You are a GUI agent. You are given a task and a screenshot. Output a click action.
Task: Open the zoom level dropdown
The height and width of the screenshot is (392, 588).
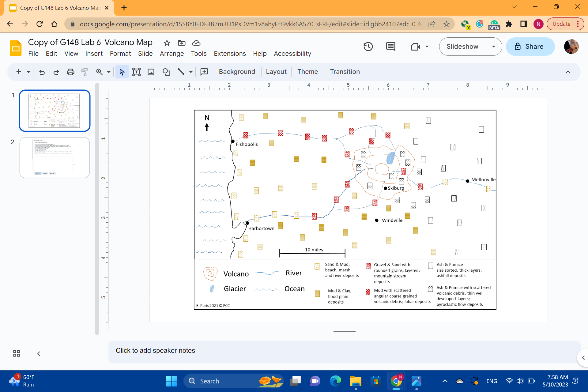(x=108, y=72)
